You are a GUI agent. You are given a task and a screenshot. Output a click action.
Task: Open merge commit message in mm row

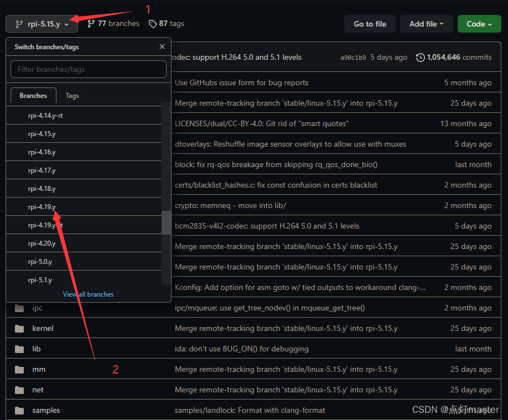click(x=286, y=370)
